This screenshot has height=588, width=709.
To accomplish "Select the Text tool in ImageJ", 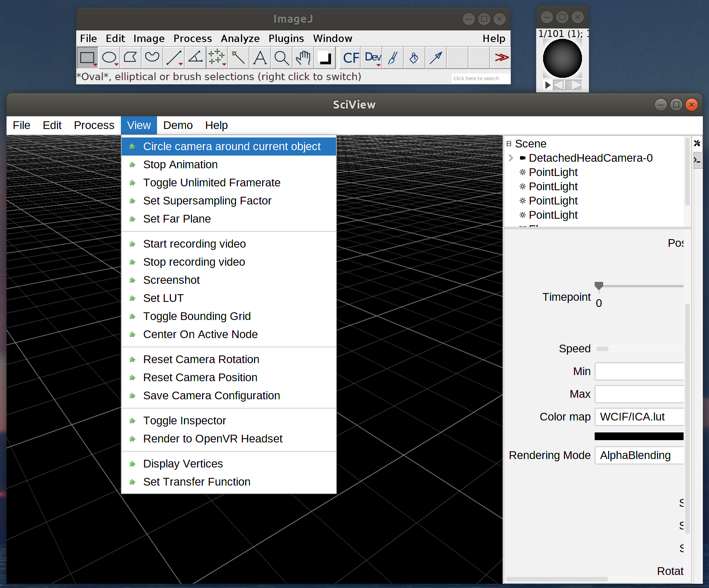I will click(x=260, y=58).
